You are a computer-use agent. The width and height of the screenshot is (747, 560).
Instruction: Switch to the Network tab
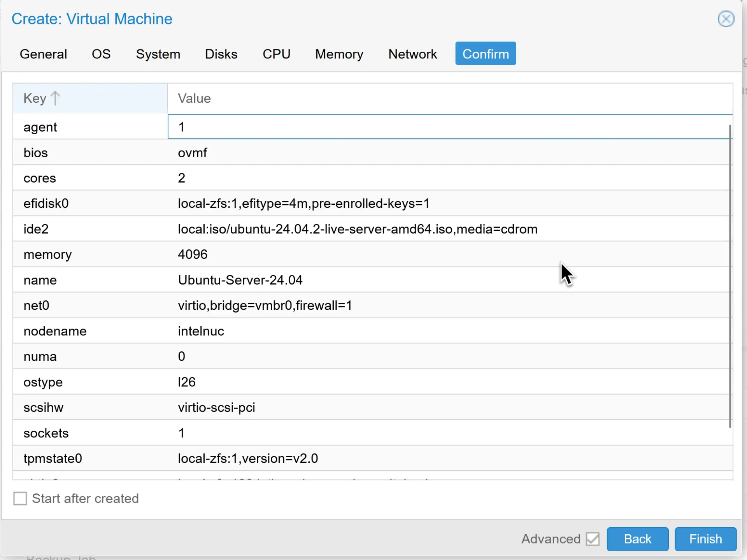(412, 54)
